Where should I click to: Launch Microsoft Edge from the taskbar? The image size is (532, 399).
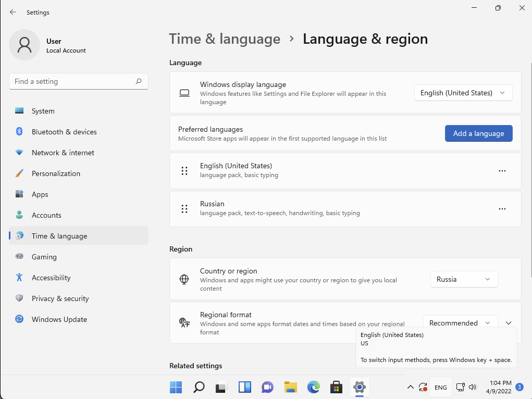(314, 387)
